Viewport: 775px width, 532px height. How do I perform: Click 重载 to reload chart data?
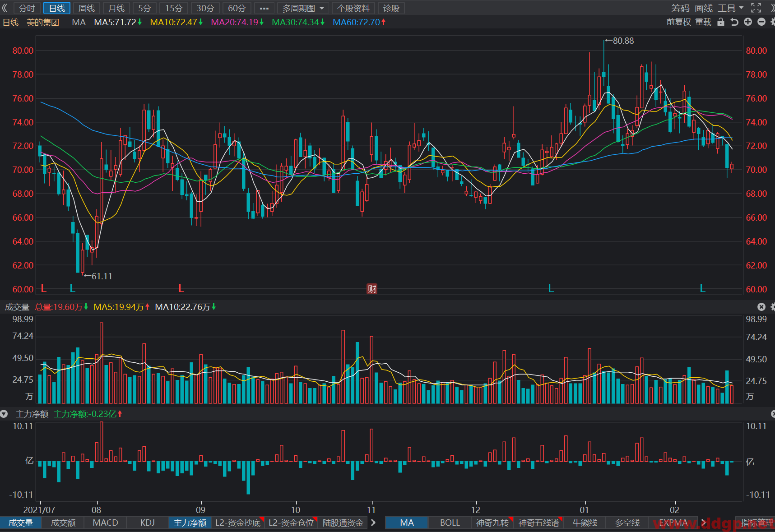703,22
